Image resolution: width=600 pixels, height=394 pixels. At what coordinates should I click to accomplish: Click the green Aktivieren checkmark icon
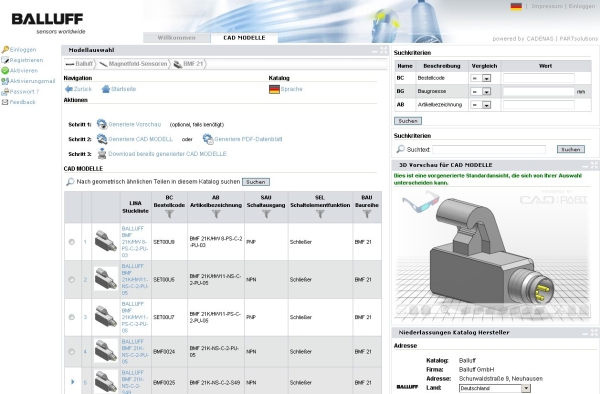5,70
